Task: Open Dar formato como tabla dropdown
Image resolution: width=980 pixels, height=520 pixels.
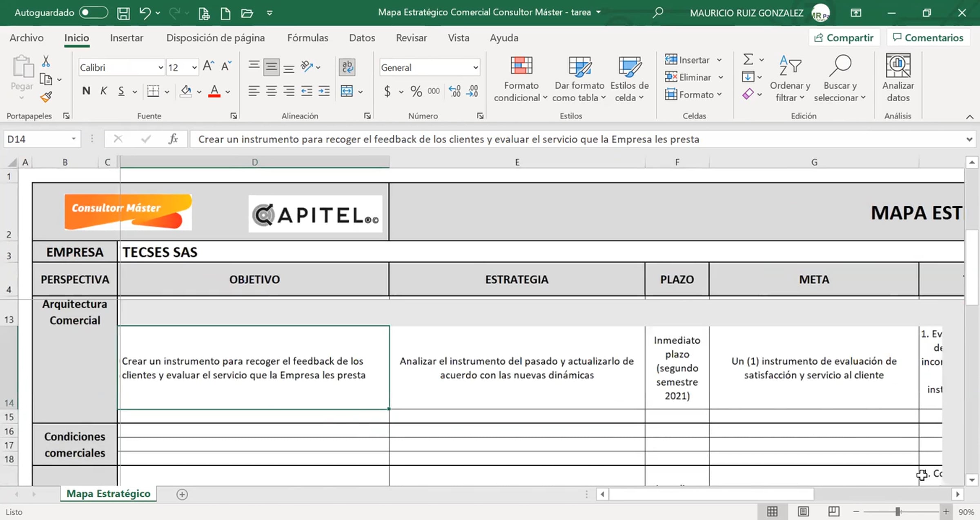Action: [x=579, y=79]
